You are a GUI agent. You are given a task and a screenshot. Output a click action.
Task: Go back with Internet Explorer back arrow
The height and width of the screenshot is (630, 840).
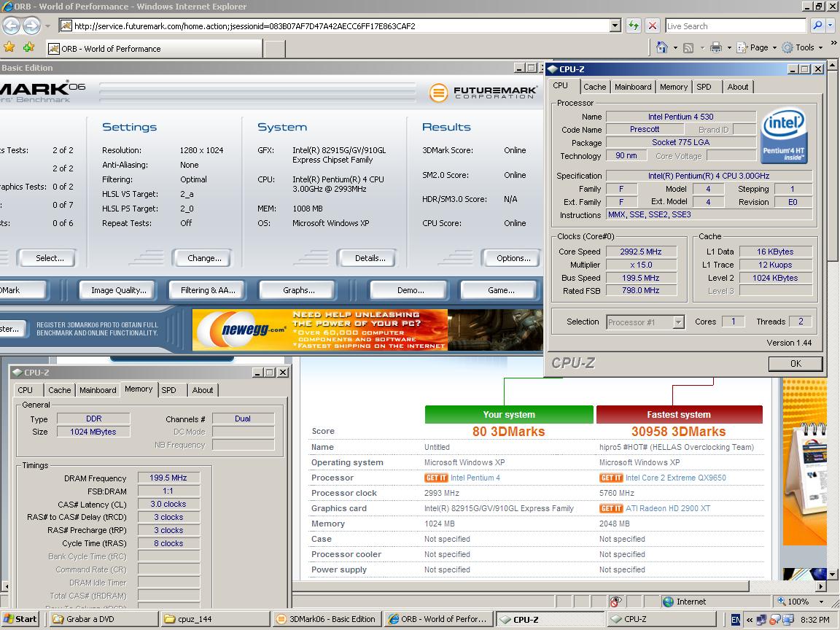coord(11,26)
